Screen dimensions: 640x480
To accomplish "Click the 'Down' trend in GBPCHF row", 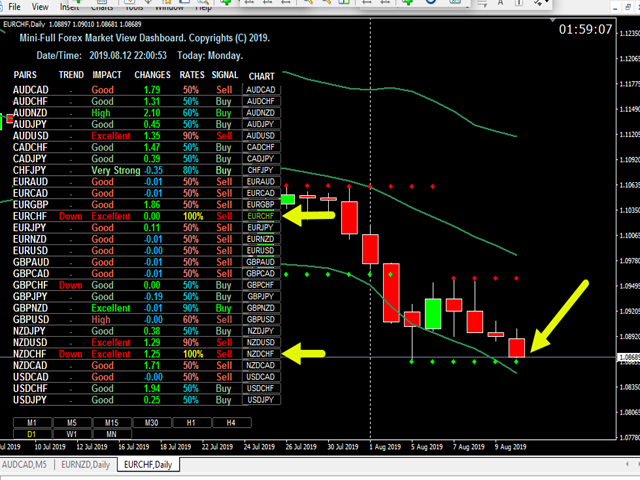I will click(71, 285).
